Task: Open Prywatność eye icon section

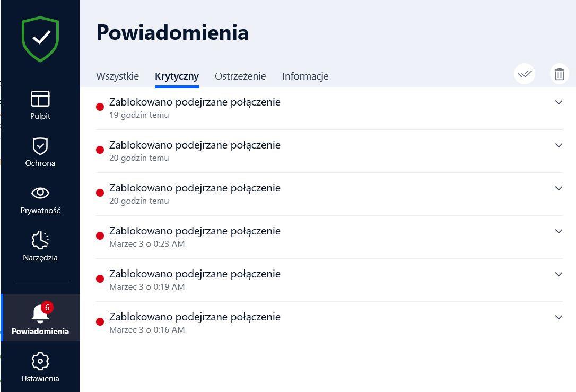Action: [x=40, y=200]
